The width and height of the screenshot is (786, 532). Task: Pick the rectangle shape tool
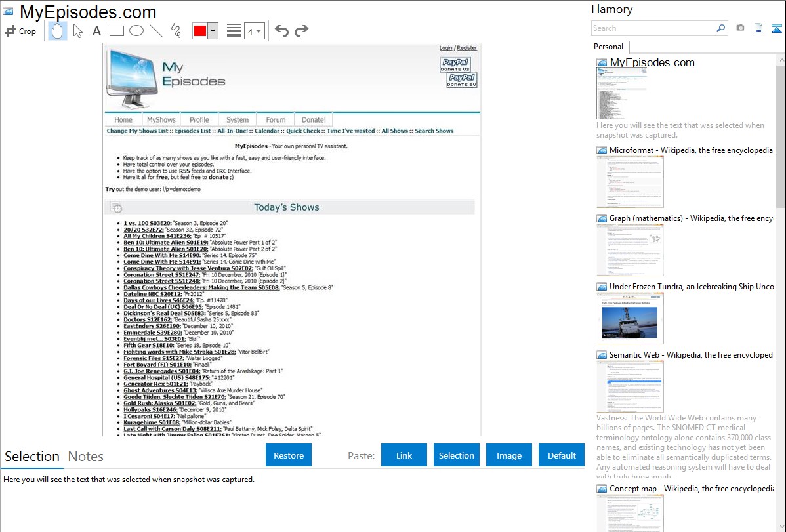coord(116,31)
